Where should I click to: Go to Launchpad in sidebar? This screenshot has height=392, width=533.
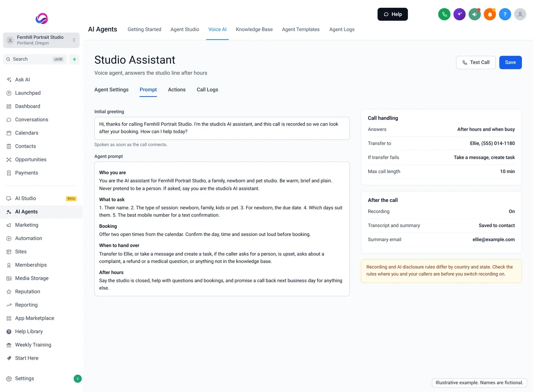[x=41, y=93]
